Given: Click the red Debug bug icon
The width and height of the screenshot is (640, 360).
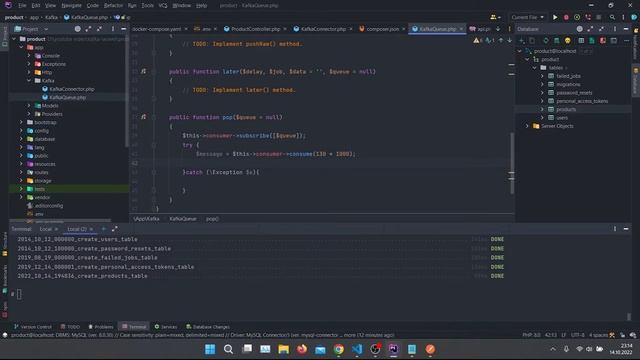Looking at the screenshot, I should point(566,17).
